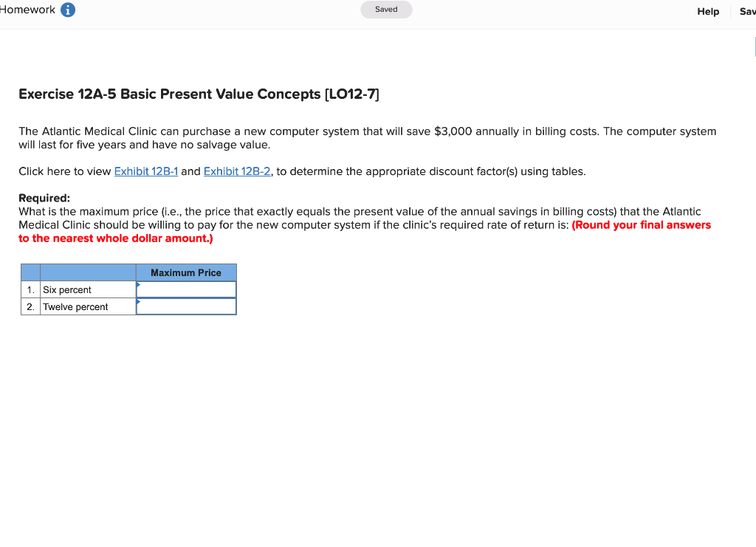
Task: Click the Help menu item
Action: (707, 11)
